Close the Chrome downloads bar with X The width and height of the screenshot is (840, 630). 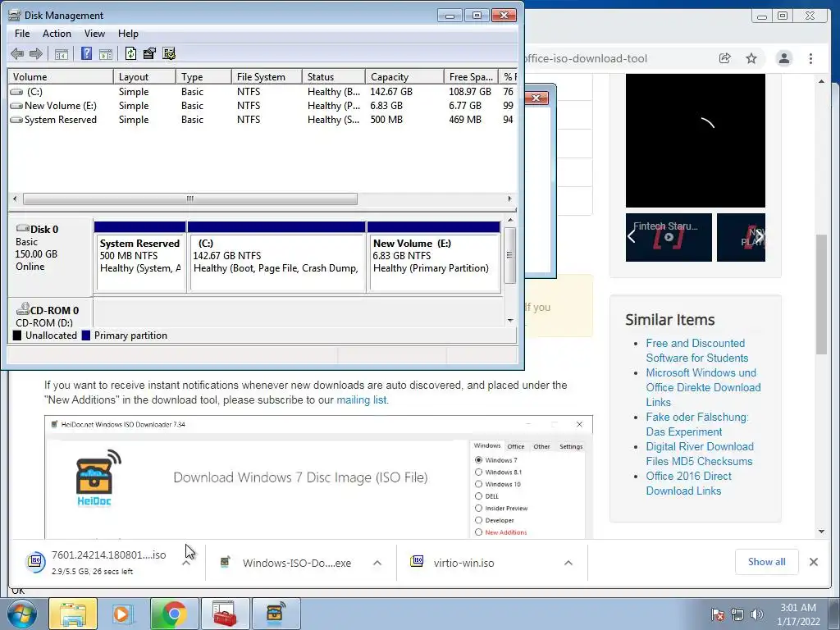813,562
